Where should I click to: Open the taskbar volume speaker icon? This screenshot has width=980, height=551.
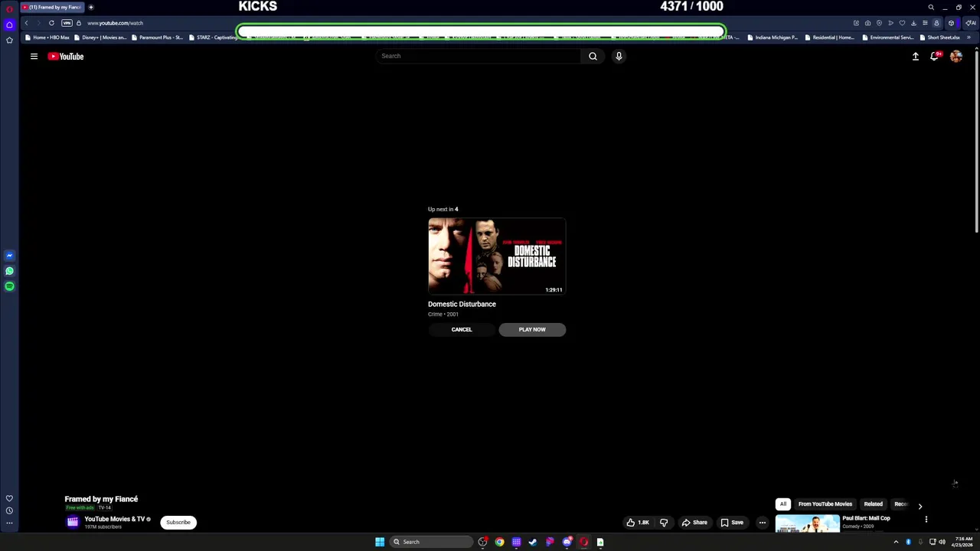(942, 542)
